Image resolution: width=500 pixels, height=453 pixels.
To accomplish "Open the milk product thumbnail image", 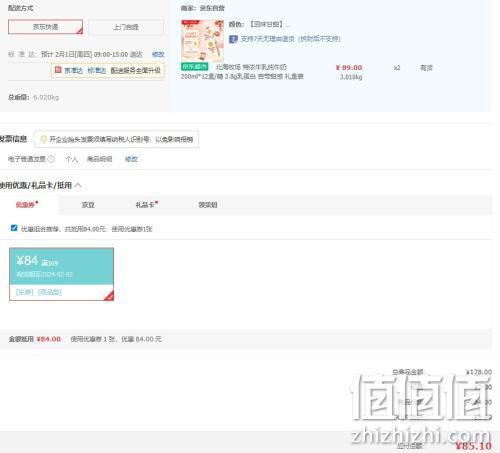I will pyautogui.click(x=202, y=41).
